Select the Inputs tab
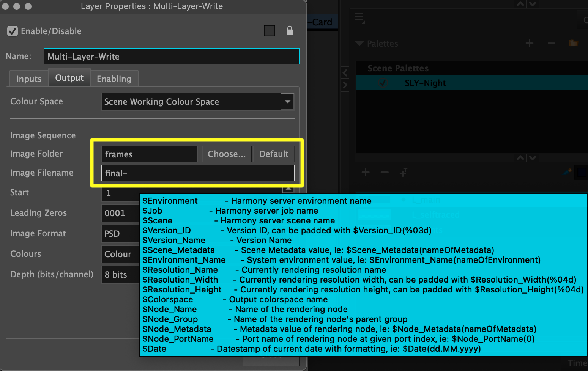The image size is (588, 371). pyautogui.click(x=28, y=79)
